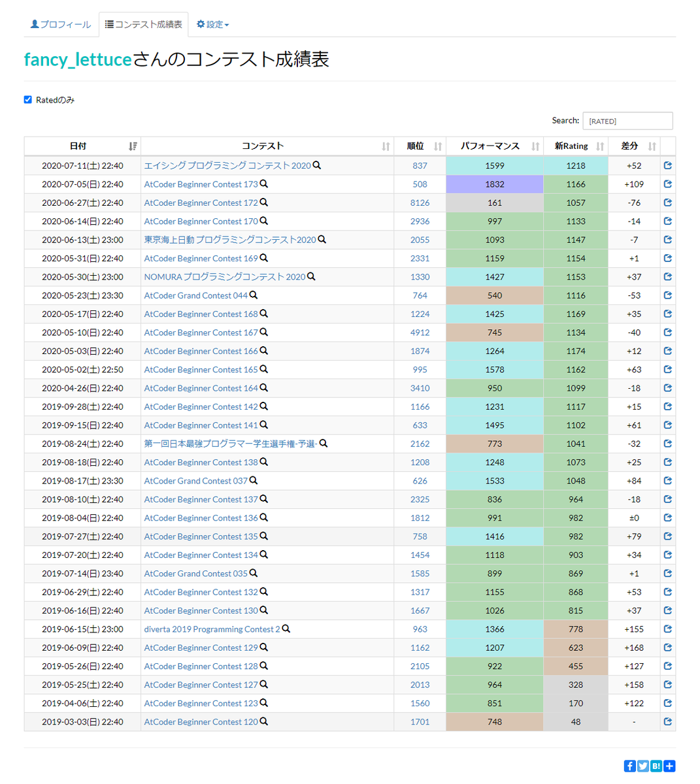Image resolution: width=700 pixels, height=784 pixels.
Task: Click the gray performance cell 161
Action: (x=495, y=203)
